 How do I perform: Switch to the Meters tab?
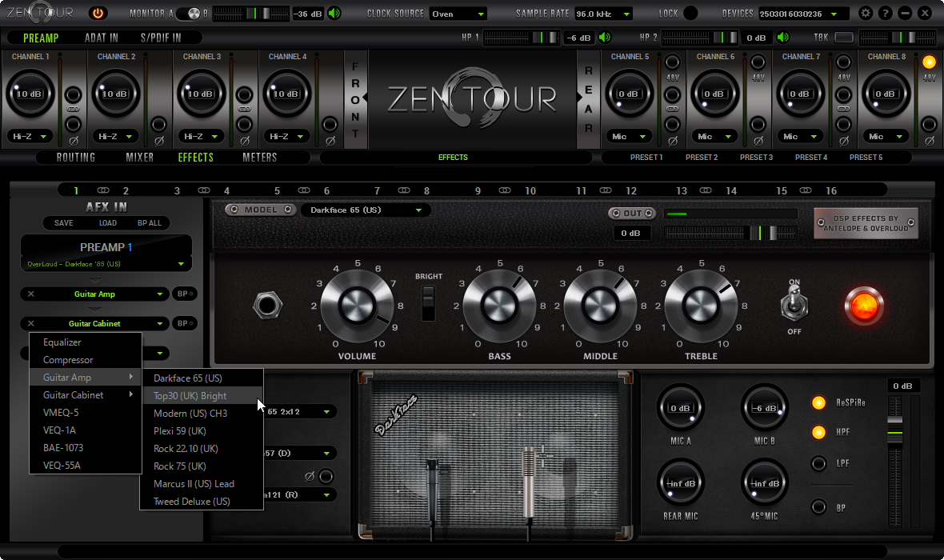(x=259, y=157)
